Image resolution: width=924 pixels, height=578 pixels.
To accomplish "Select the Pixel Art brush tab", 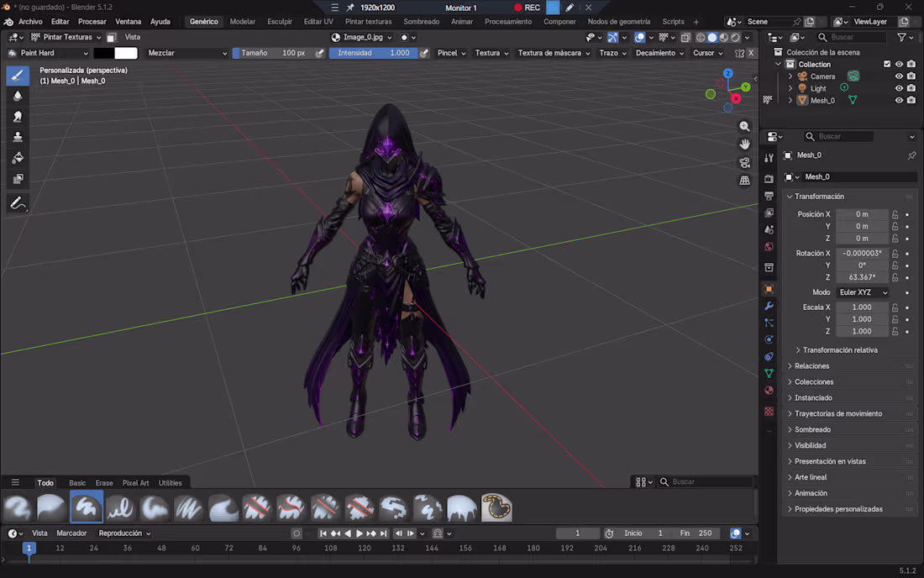I will pos(135,483).
